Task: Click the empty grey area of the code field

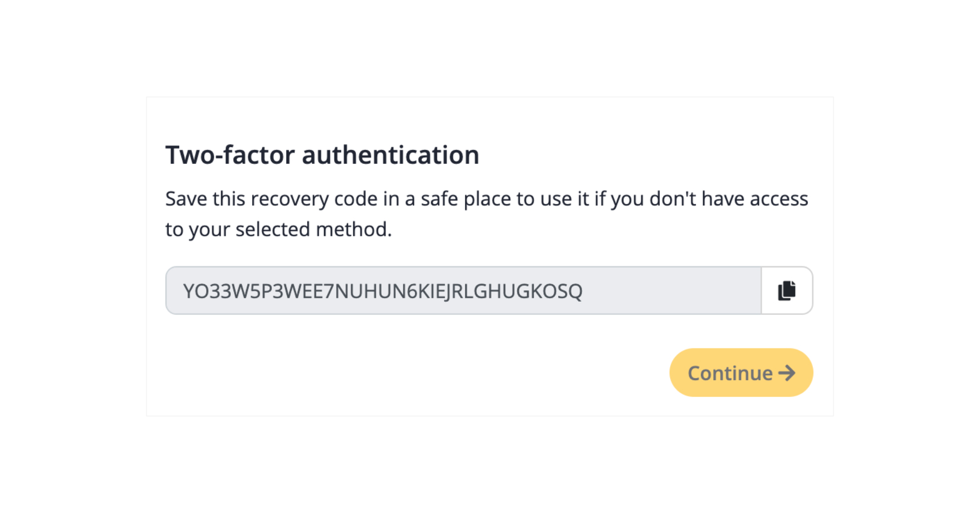Action: tap(672, 290)
